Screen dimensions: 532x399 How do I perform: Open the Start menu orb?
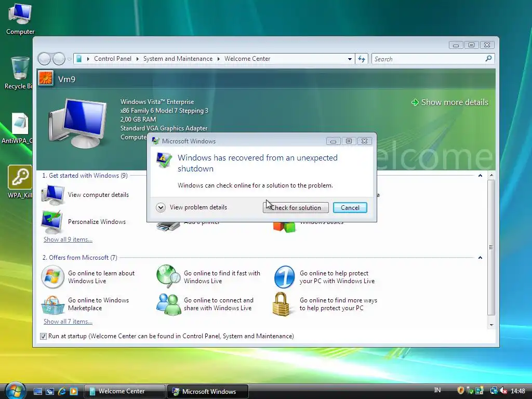(16, 390)
